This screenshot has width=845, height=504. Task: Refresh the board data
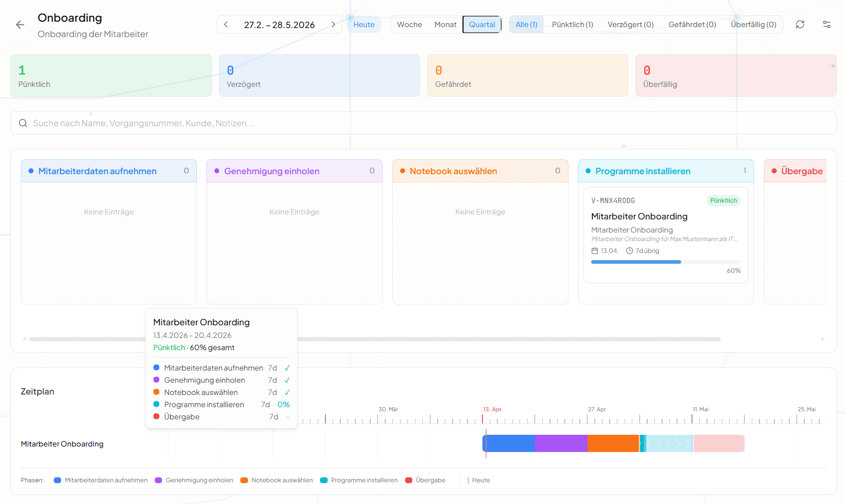800,24
